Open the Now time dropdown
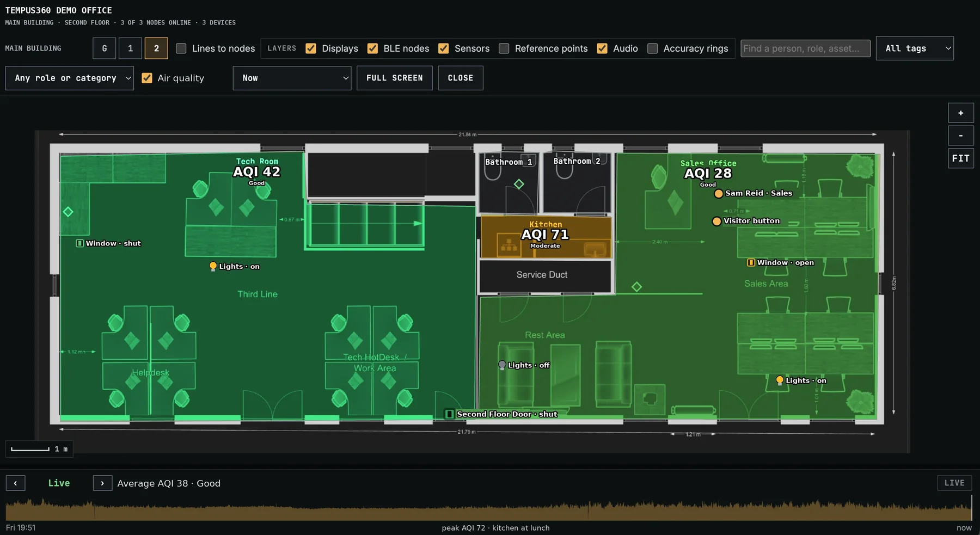The height and width of the screenshot is (535, 980). [292, 78]
